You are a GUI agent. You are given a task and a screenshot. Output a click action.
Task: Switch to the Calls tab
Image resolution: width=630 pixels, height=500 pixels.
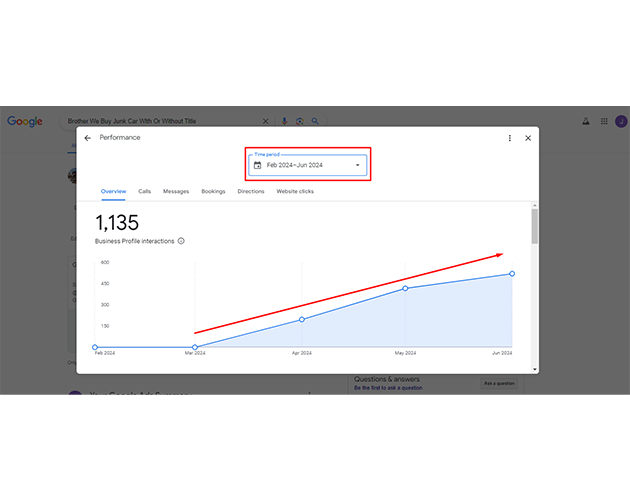click(x=145, y=191)
